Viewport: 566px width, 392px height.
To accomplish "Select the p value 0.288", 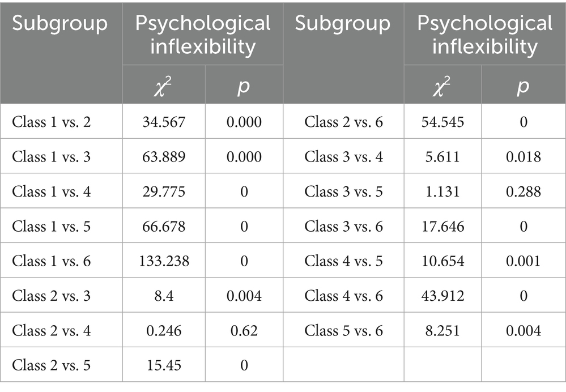I will [523, 191].
